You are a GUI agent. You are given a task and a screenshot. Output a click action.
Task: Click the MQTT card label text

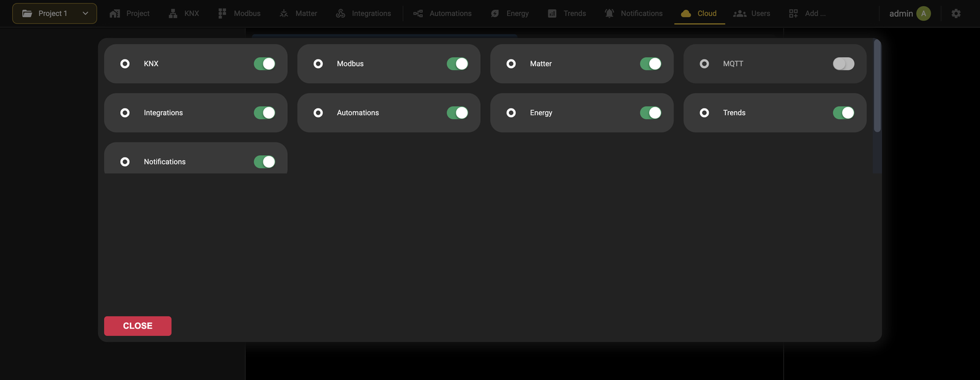pos(733,64)
